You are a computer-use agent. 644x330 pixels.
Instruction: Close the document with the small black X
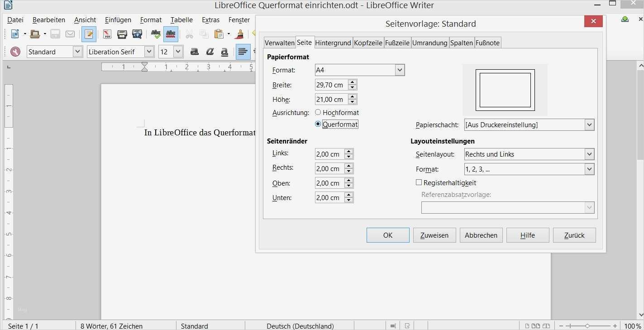coord(640,19)
